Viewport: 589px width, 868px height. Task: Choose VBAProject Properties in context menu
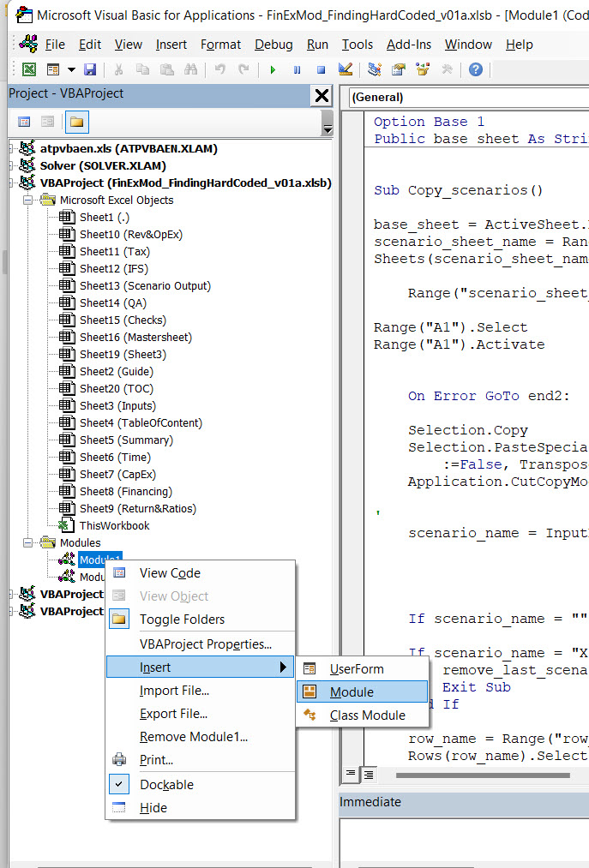[x=200, y=644]
